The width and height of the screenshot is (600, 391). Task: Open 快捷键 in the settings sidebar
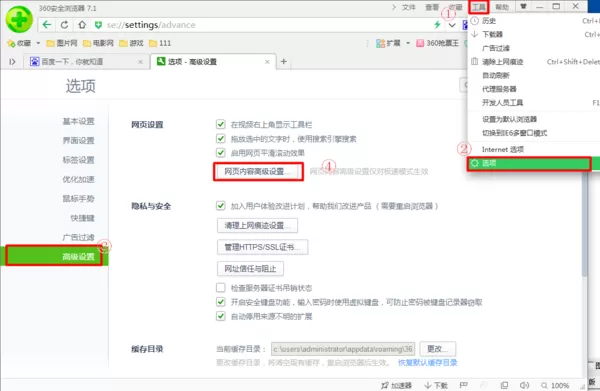point(82,218)
